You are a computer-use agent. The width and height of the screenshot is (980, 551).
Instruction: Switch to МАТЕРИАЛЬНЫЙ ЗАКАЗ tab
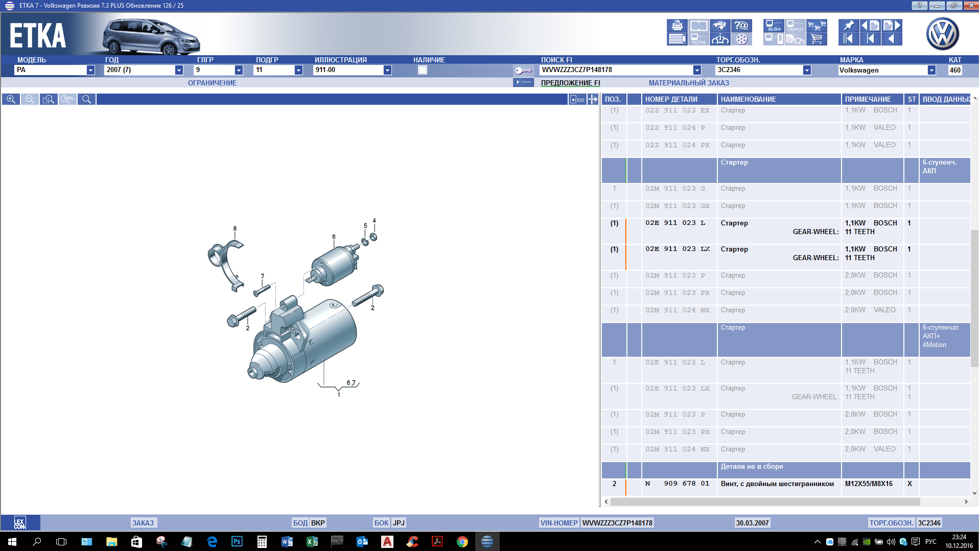point(688,83)
